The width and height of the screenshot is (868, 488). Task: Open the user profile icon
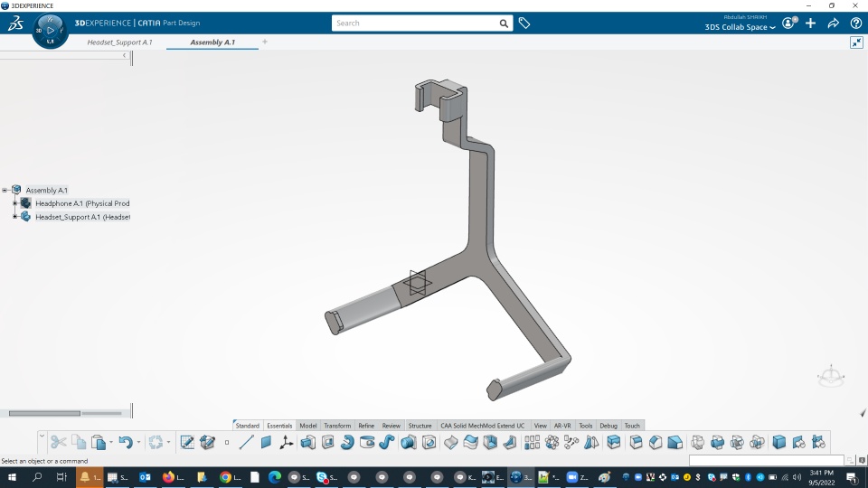788,23
